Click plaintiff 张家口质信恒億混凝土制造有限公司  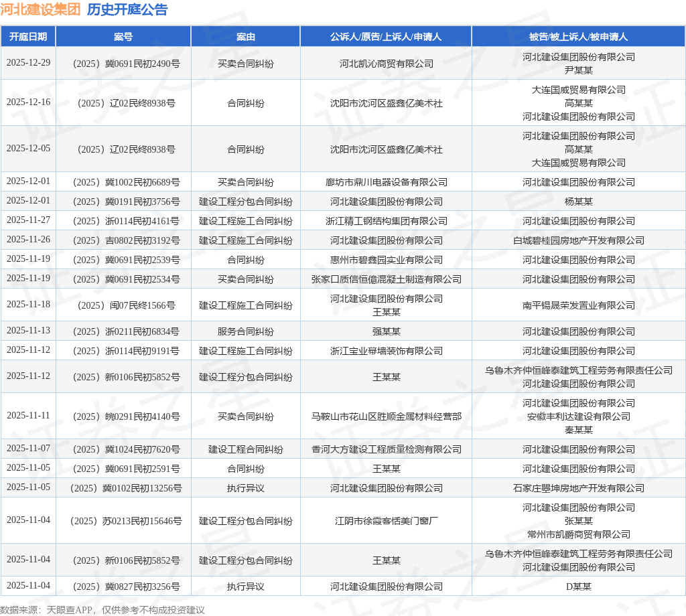[x=387, y=279]
